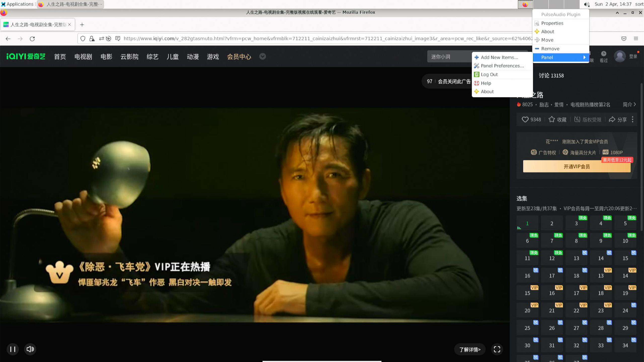Viewport: 644px width, 362px height.
Task: Pause the video playback
Action: (x=13, y=349)
